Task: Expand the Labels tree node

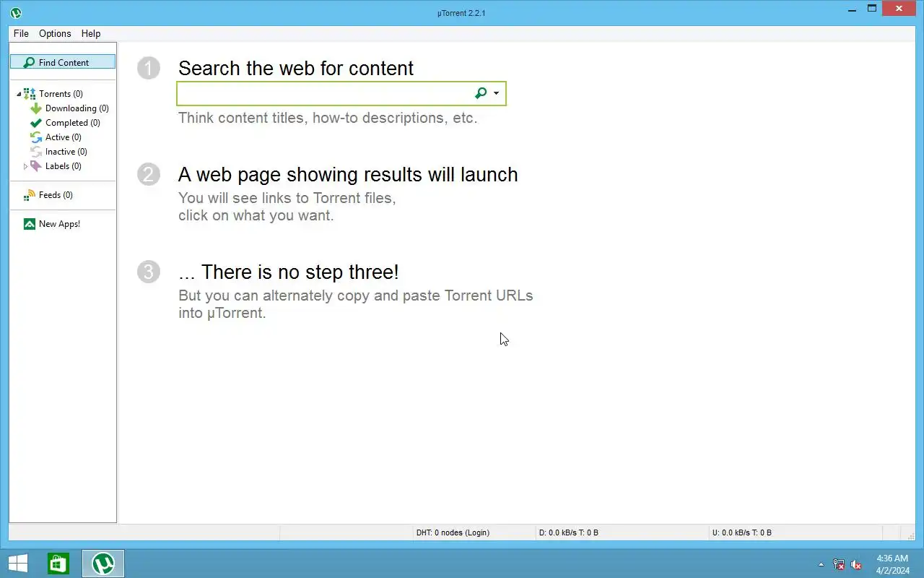Action: point(25,166)
